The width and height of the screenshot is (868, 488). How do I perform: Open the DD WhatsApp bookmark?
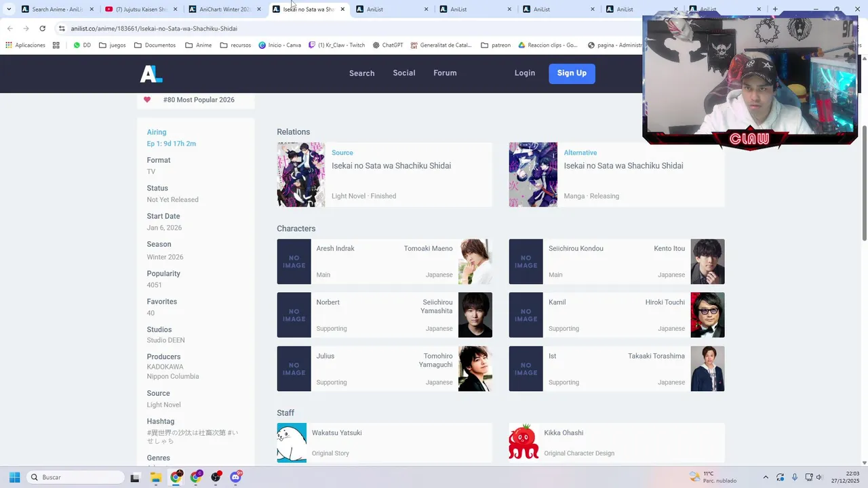[82, 45]
